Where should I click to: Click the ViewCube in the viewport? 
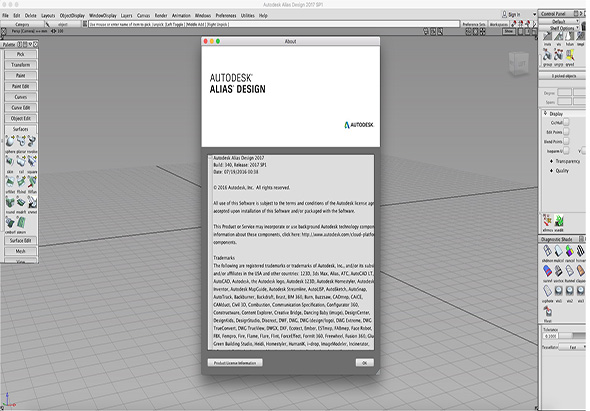click(519, 64)
